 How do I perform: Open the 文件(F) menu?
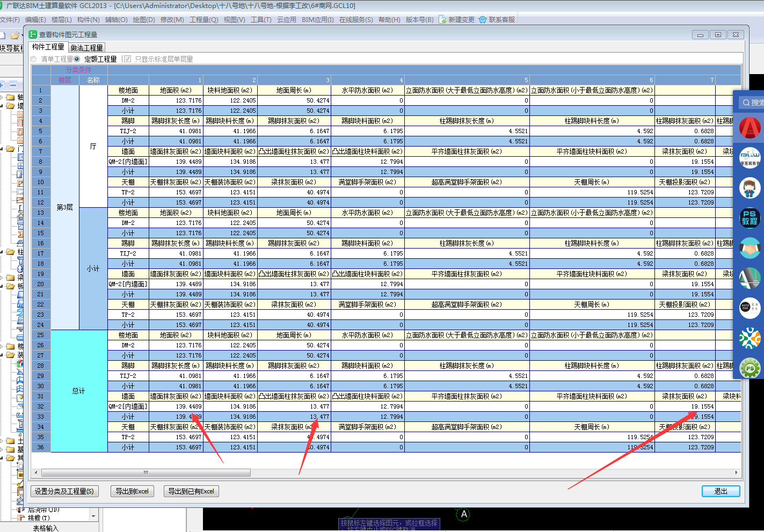(9, 20)
